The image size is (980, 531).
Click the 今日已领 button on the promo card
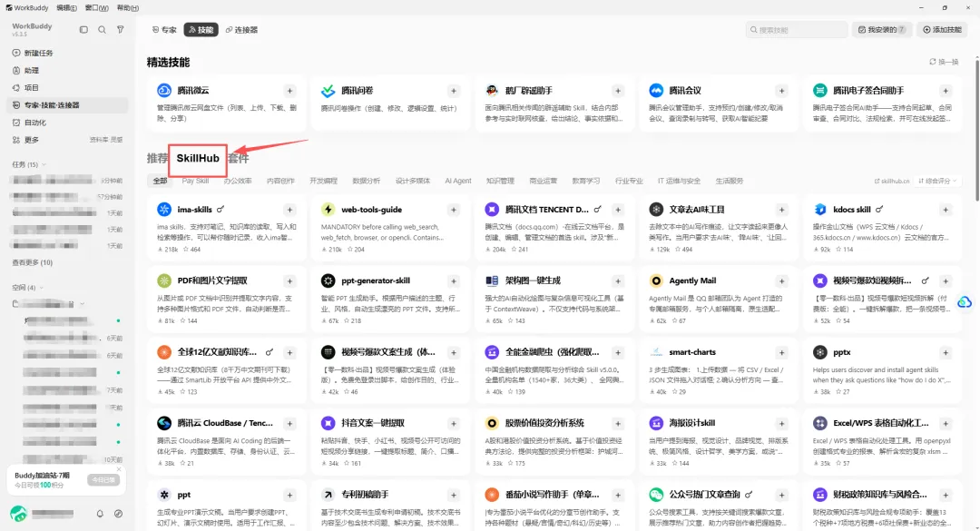tap(103, 479)
